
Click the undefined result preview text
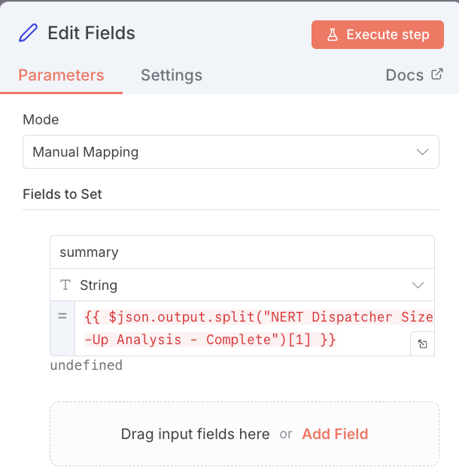tap(86, 366)
